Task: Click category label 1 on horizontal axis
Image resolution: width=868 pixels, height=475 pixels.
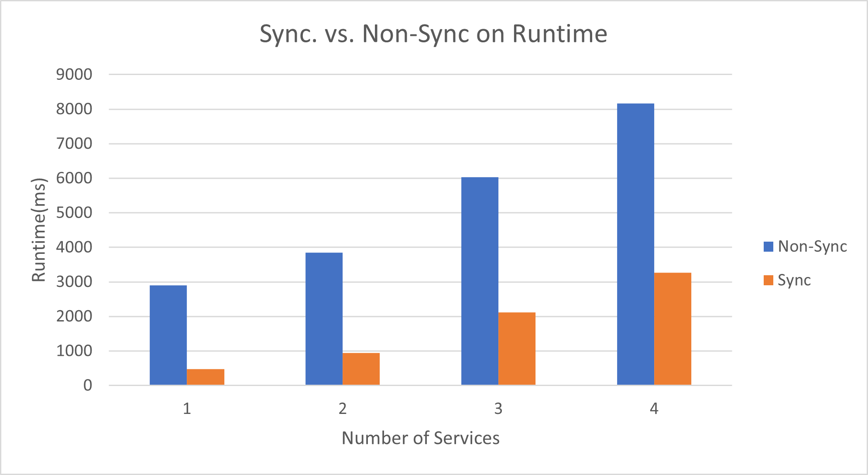Action: point(187,409)
